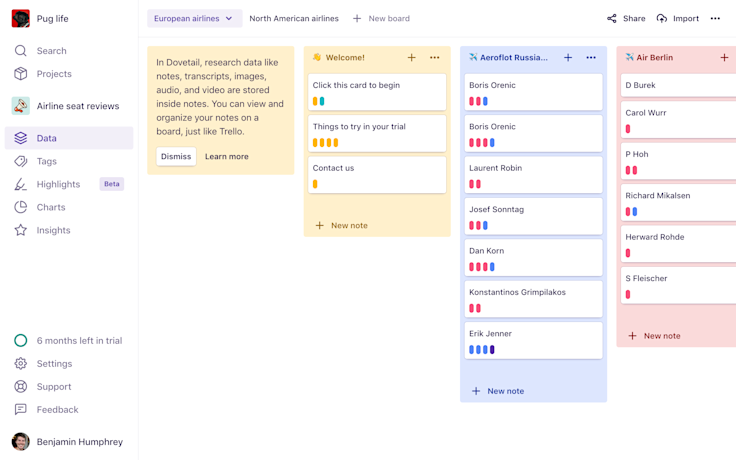This screenshot has width=736, height=460.
Task: Open the Tags icon in sidebar
Action: [21, 161]
